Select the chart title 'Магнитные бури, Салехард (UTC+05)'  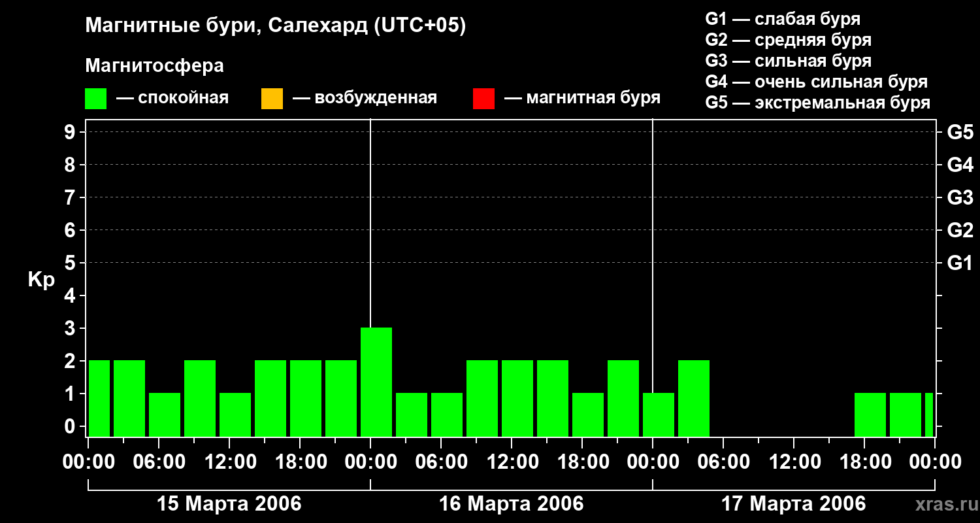click(276, 26)
